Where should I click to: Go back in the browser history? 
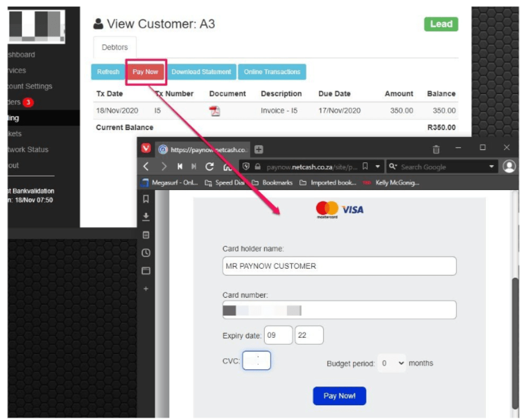(x=147, y=166)
